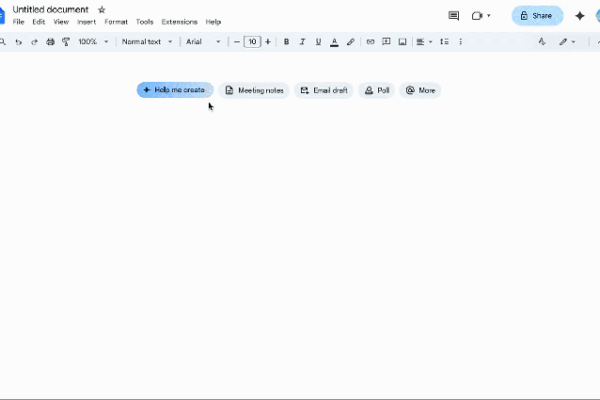
Task: Click the insert image icon
Action: [x=402, y=42]
